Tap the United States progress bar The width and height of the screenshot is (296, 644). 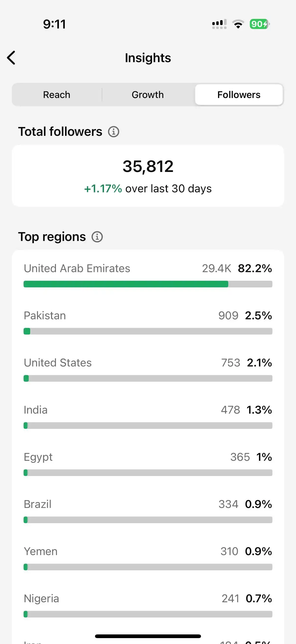(148, 378)
